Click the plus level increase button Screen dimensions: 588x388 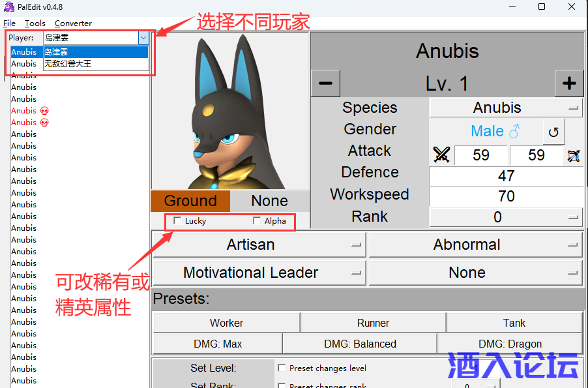(x=569, y=83)
